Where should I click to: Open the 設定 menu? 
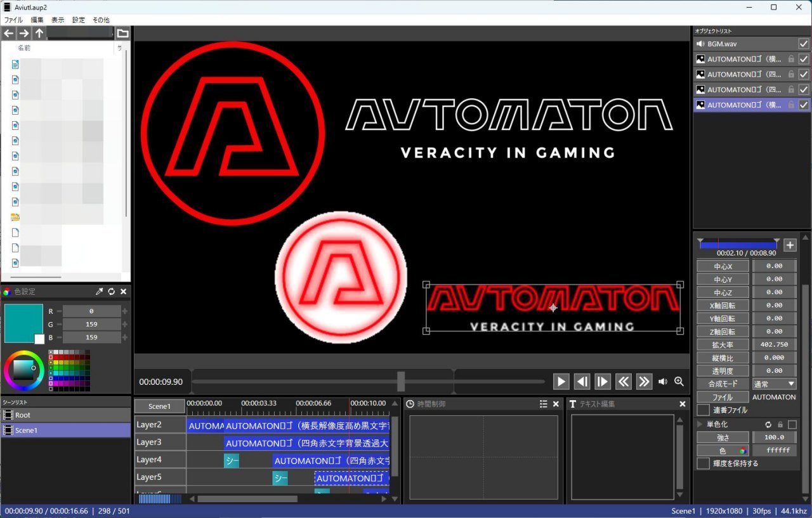coord(79,20)
